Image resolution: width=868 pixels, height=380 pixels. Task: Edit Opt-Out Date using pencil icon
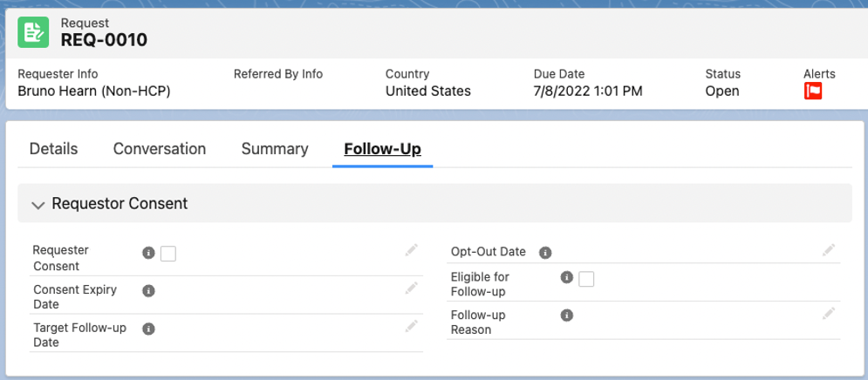pos(829,251)
